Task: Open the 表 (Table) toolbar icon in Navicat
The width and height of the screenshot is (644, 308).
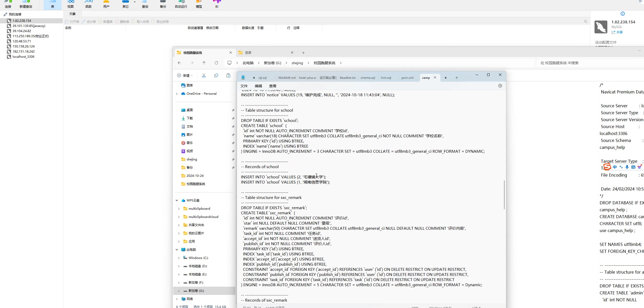Action: coord(53,4)
